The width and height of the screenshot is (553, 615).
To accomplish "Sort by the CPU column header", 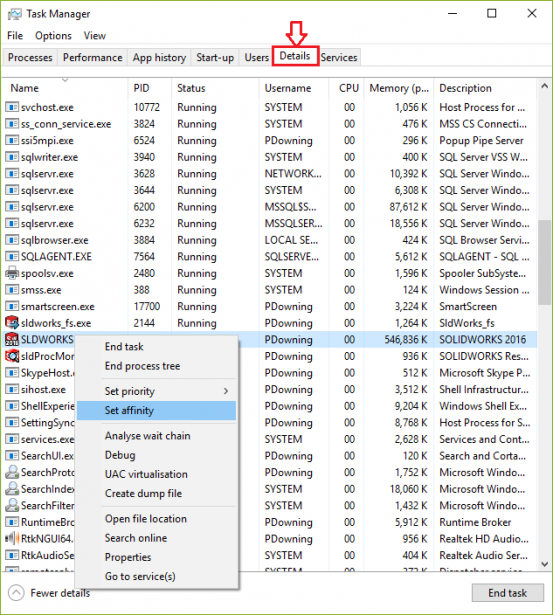I will [346, 88].
